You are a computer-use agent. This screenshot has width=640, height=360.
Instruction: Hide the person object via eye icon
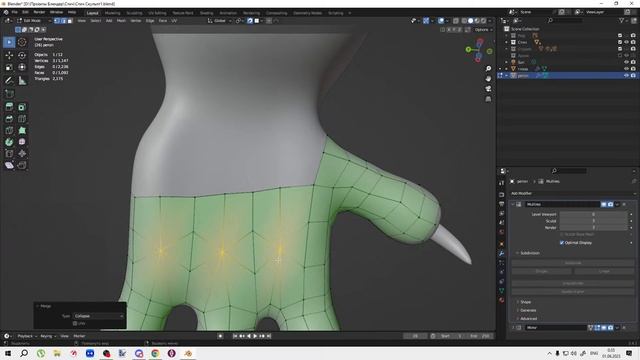click(626, 76)
